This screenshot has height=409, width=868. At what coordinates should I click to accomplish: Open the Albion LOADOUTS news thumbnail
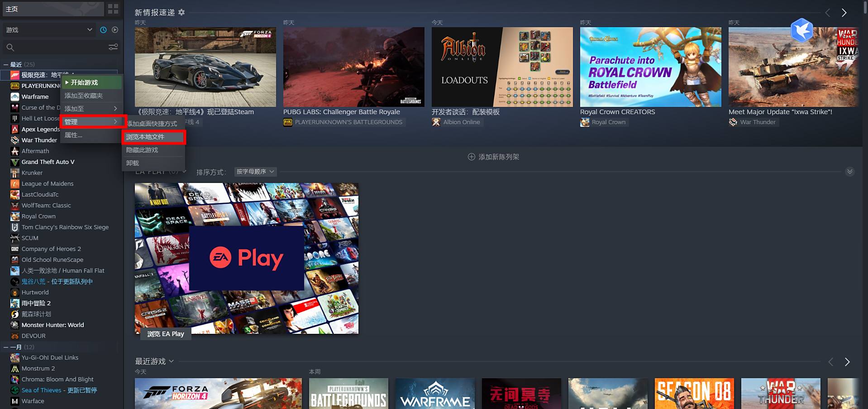pos(502,67)
